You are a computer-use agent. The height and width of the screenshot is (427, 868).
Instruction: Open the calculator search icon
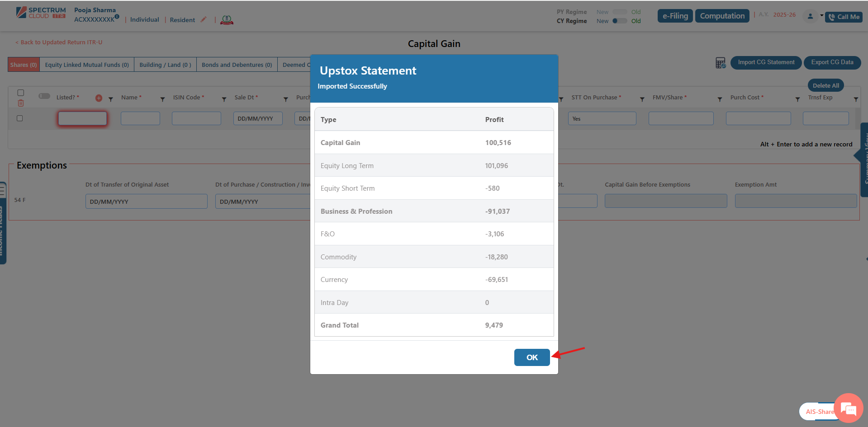coord(720,63)
